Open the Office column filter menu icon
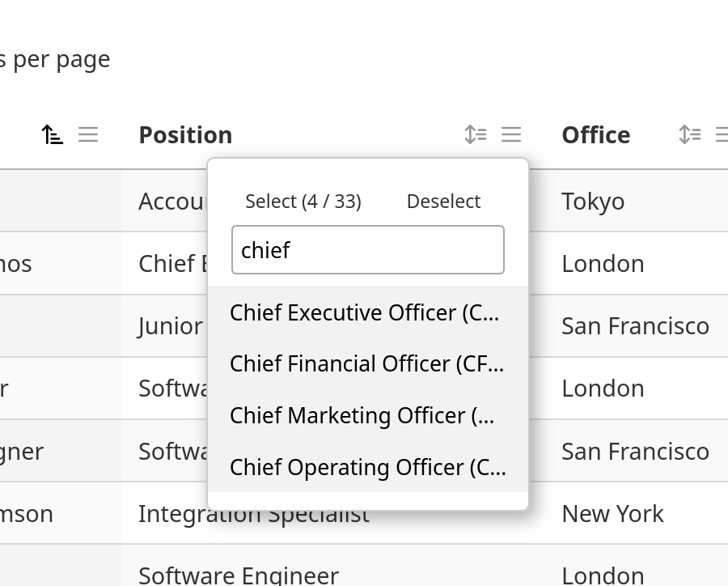728x586 pixels. 722,134
